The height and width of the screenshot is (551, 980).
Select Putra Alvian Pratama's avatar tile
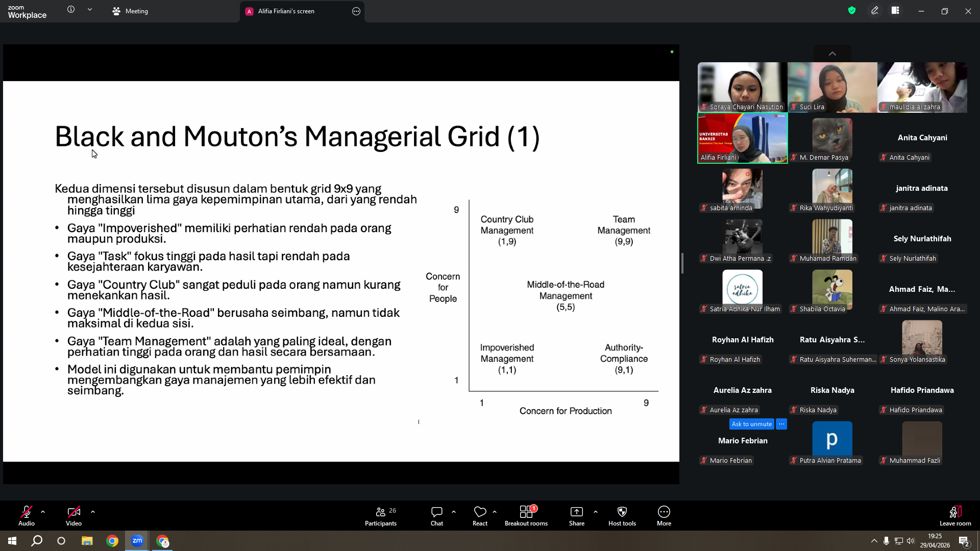[832, 441]
